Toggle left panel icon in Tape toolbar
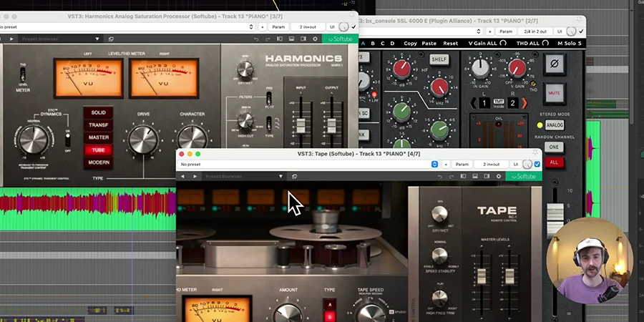Image resolution: width=644 pixels, height=322 pixels. click(463, 177)
